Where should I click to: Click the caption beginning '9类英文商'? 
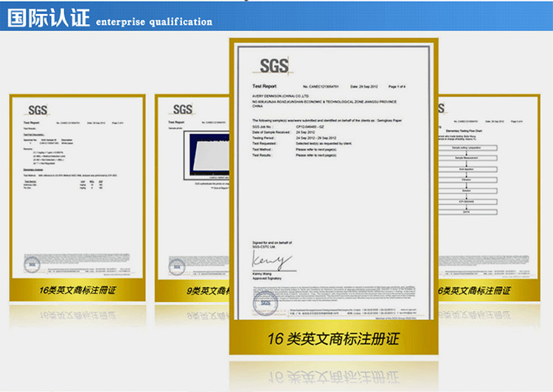(x=208, y=291)
